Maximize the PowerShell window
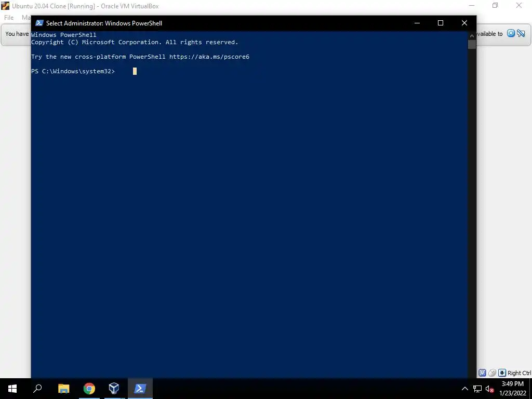Viewport: 532px width, 399px height. click(x=441, y=23)
